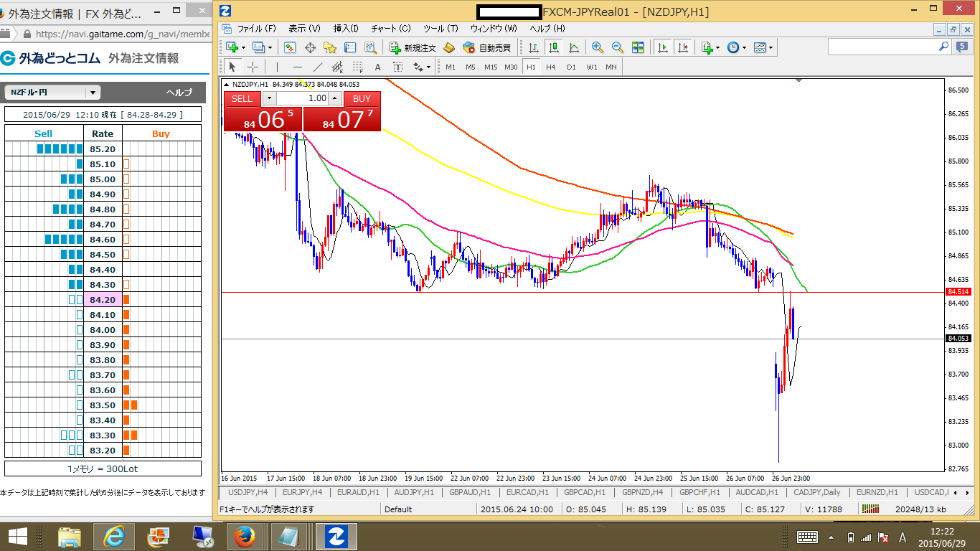The height and width of the screenshot is (551, 980).
Task: Click the lot volume field 1.00
Action: [302, 99]
